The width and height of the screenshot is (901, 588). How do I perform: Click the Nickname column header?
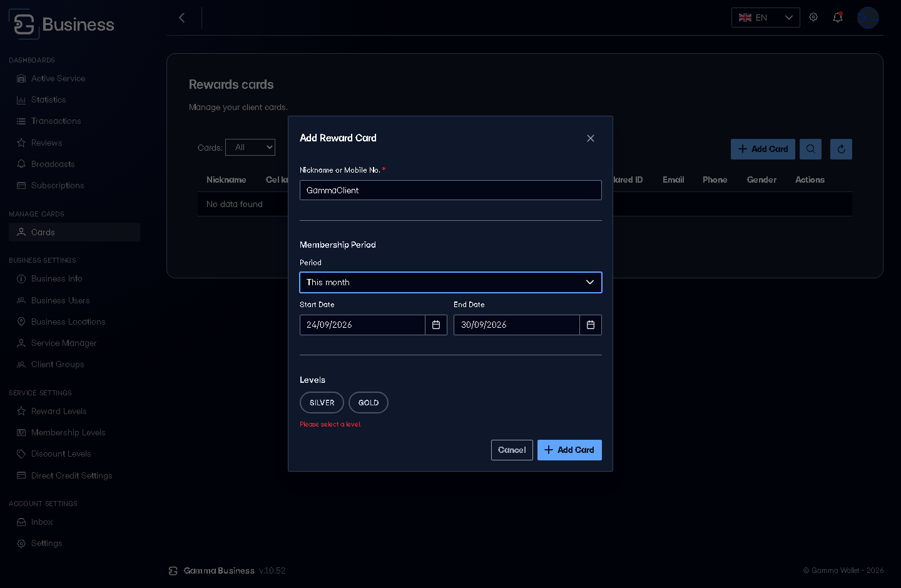pyautogui.click(x=227, y=180)
